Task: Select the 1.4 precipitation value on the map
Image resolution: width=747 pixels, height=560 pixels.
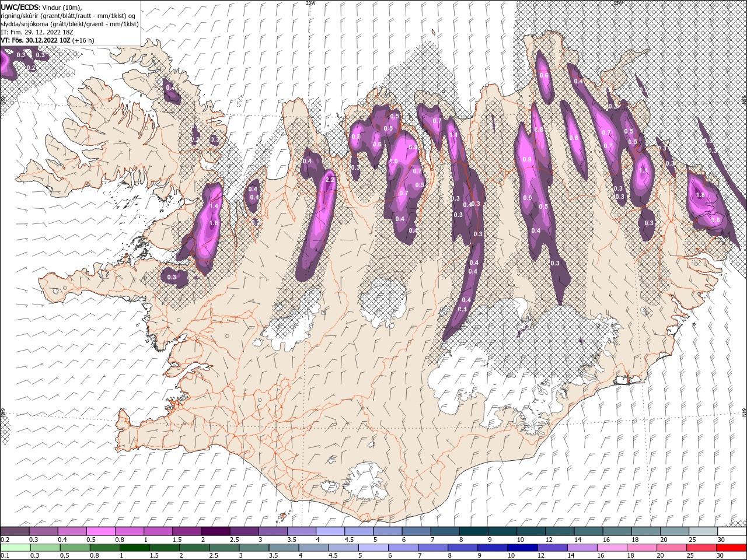Action: click(214, 206)
